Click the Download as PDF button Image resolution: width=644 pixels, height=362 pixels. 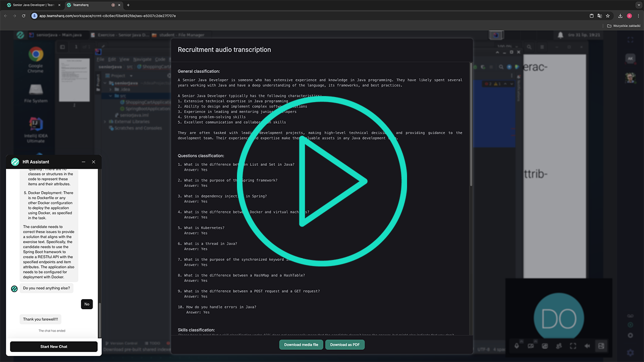coord(345,345)
